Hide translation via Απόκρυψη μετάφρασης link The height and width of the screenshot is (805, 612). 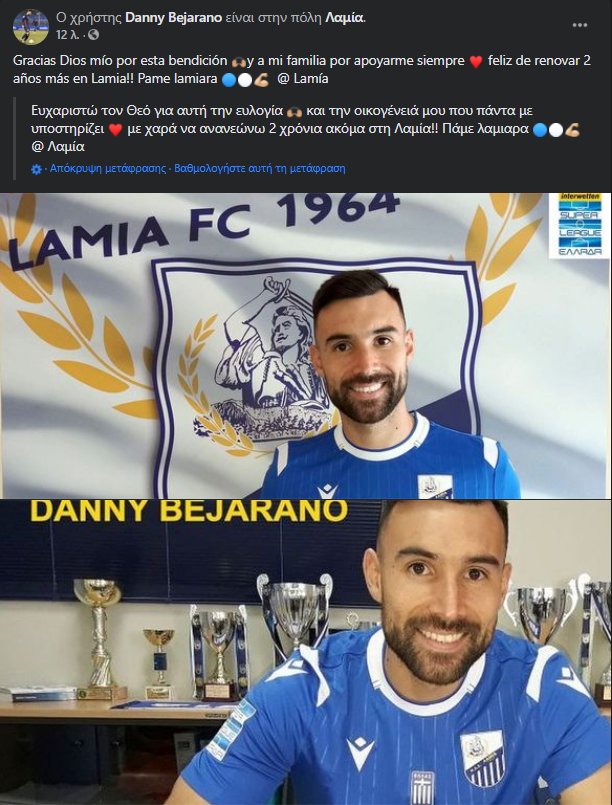pos(108,168)
